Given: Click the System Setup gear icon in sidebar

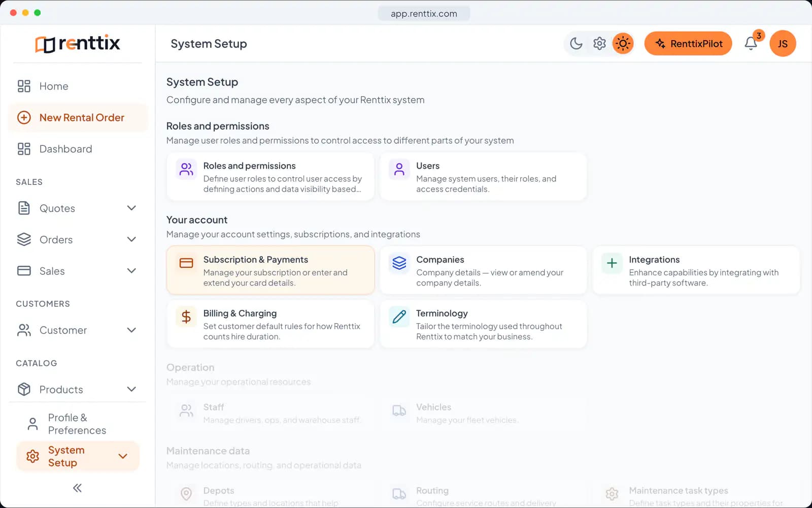Looking at the screenshot, I should tap(32, 456).
